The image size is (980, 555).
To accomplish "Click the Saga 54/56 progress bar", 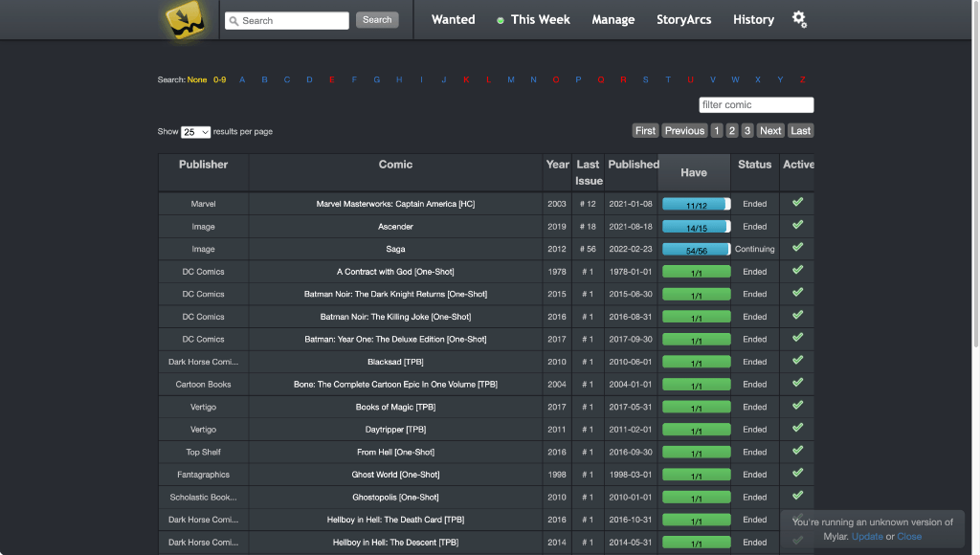I will point(696,250).
